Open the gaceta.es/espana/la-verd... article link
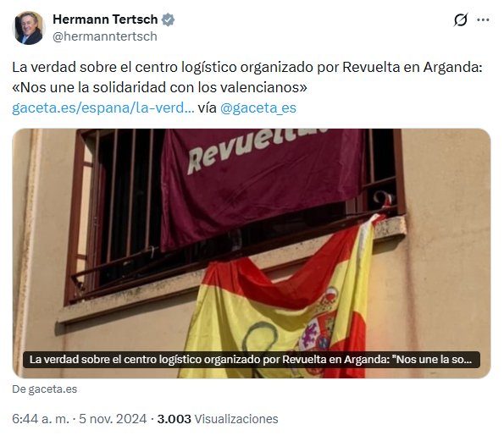 coord(103,107)
